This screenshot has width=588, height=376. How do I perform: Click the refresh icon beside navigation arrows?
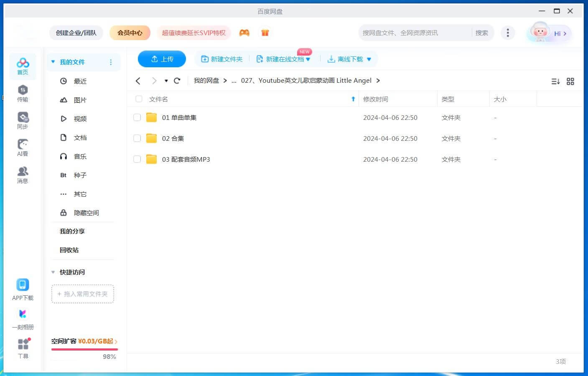[177, 81]
